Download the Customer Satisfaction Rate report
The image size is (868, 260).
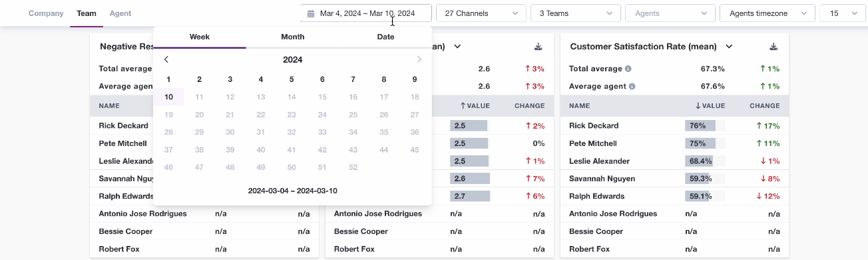point(773,47)
